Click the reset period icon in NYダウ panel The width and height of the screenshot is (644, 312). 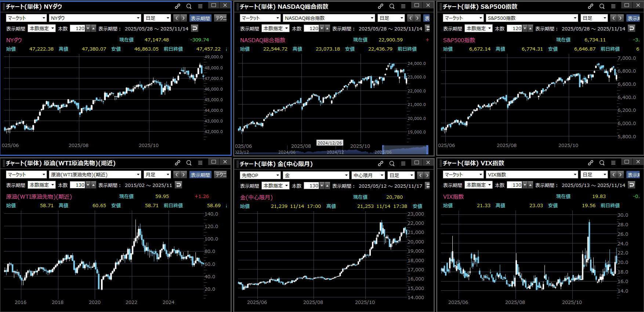[x=195, y=28]
